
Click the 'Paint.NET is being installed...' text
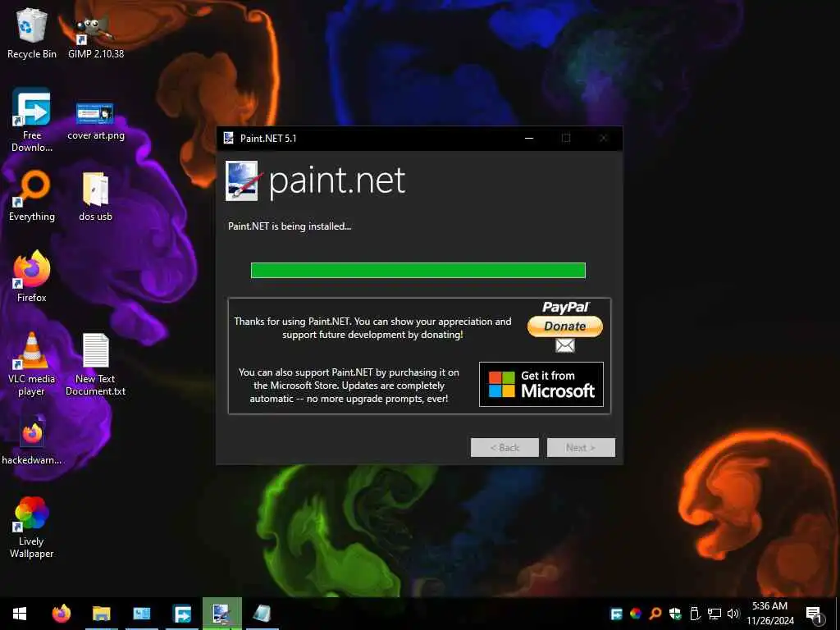tap(290, 226)
